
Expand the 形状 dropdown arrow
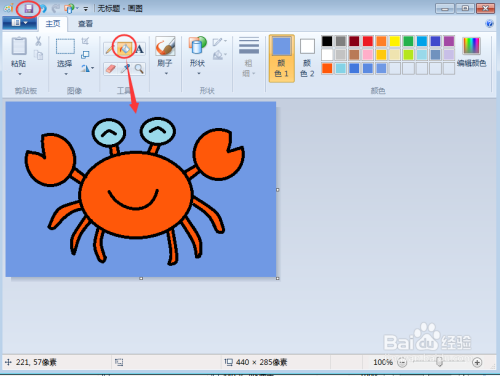(x=198, y=73)
